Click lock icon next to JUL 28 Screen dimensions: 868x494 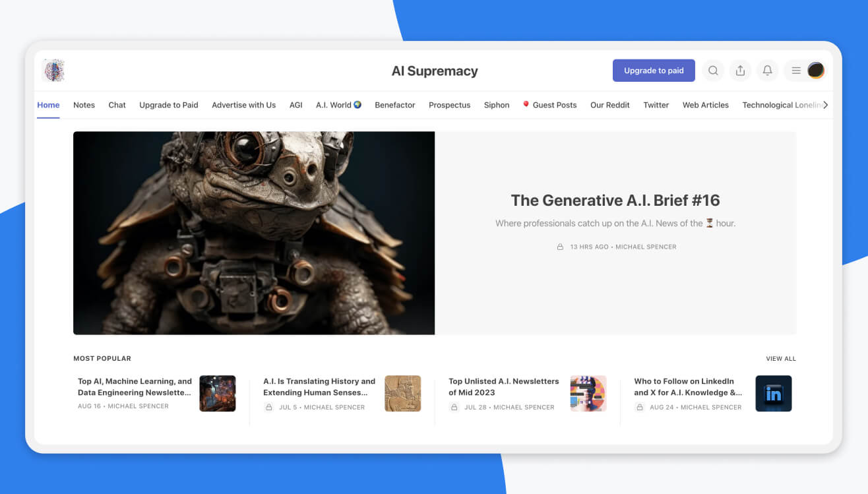click(454, 408)
